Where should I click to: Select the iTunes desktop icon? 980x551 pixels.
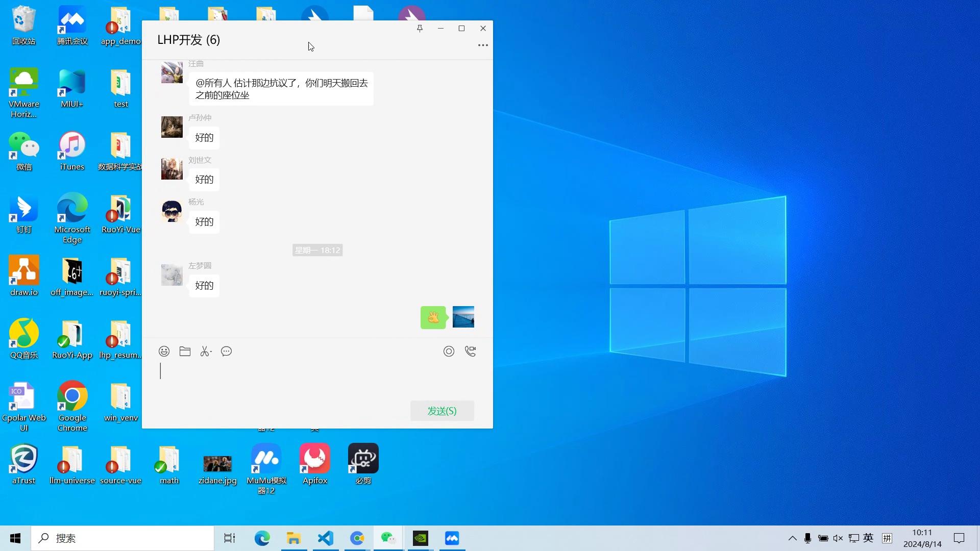coord(72,151)
